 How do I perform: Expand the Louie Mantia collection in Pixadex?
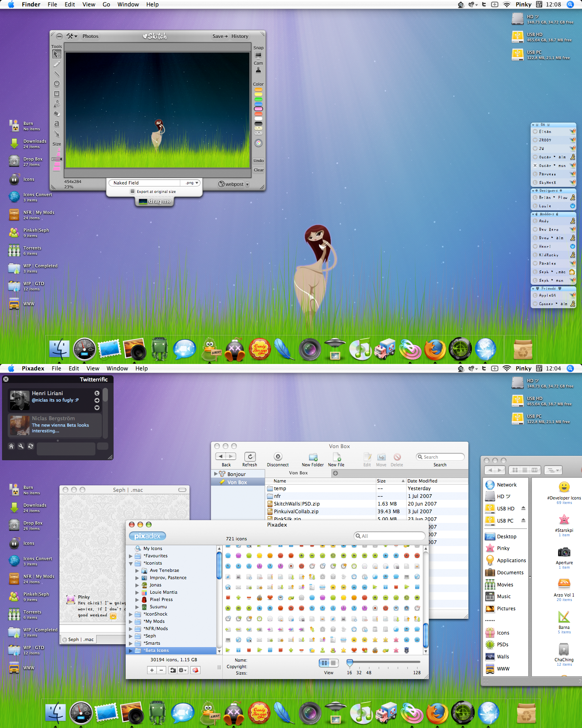[137, 593]
